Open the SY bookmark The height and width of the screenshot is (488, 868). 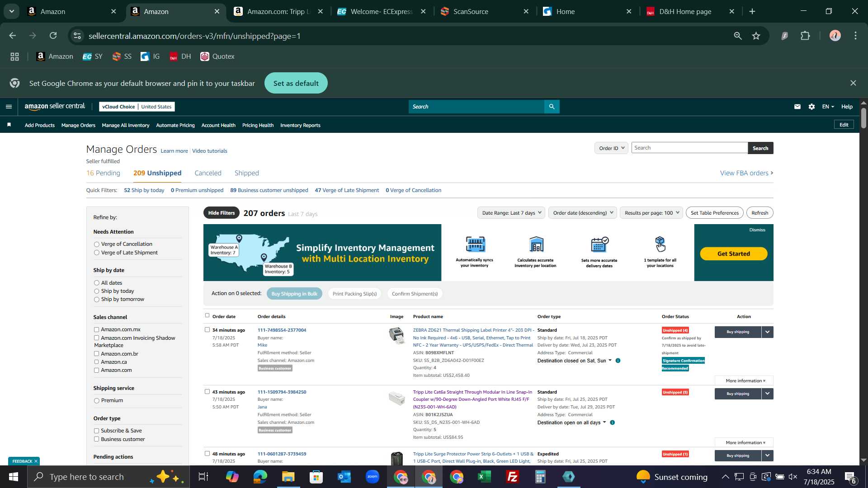point(93,56)
